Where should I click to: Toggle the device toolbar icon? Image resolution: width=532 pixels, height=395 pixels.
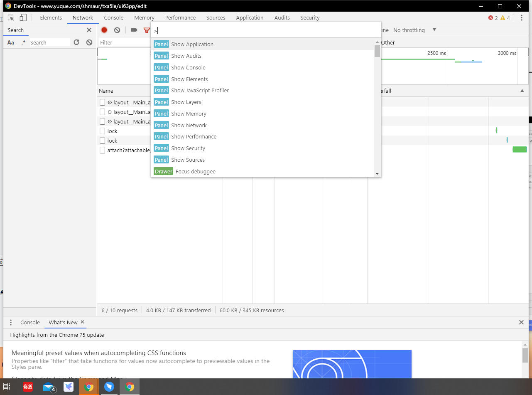point(23,17)
